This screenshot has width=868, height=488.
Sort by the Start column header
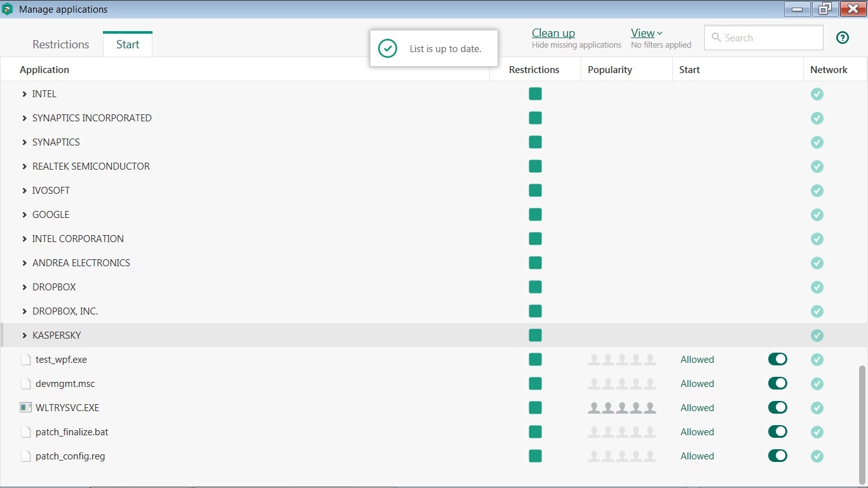click(689, 70)
